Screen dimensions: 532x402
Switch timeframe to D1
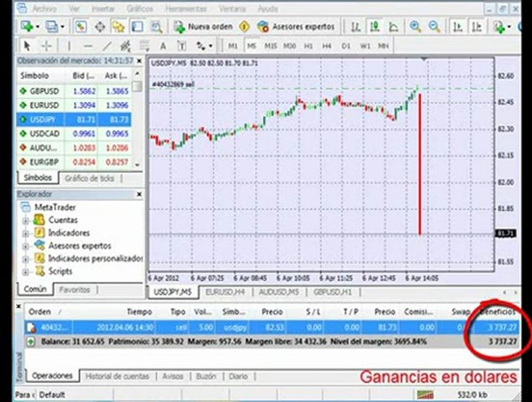point(346,46)
